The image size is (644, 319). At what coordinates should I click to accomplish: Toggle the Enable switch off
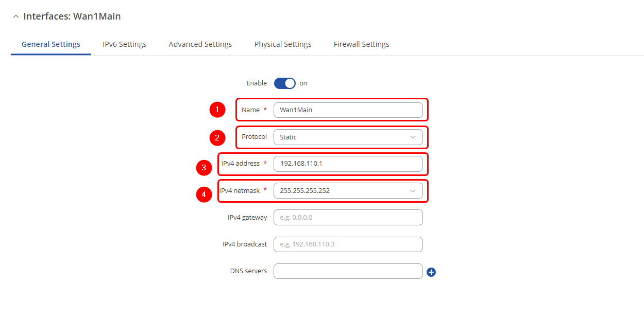tap(285, 83)
